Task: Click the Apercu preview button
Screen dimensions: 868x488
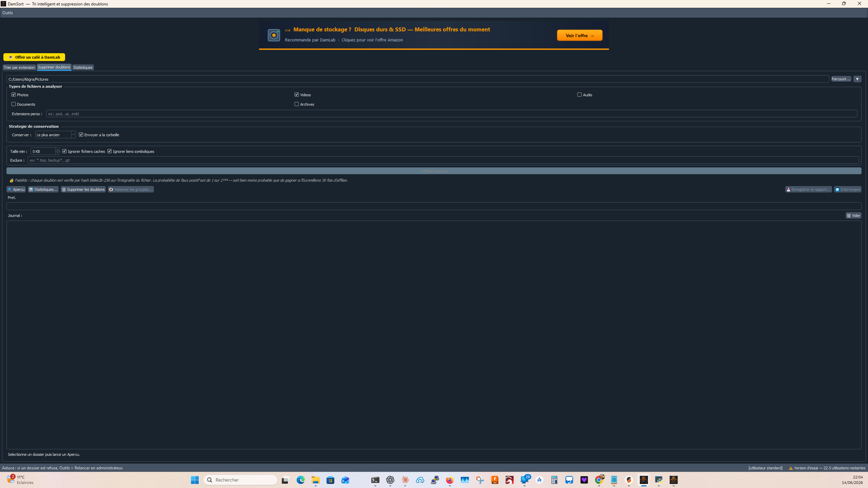Action: [16, 189]
